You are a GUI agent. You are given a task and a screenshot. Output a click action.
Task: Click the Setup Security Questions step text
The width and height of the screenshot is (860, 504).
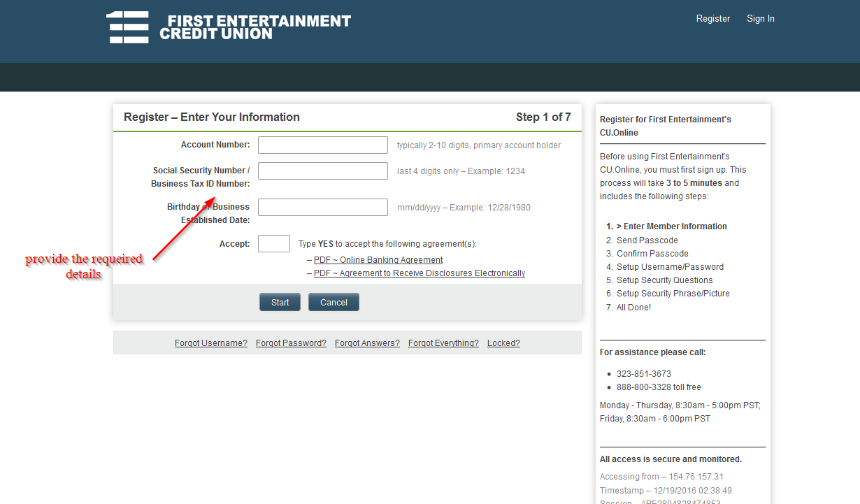(665, 280)
